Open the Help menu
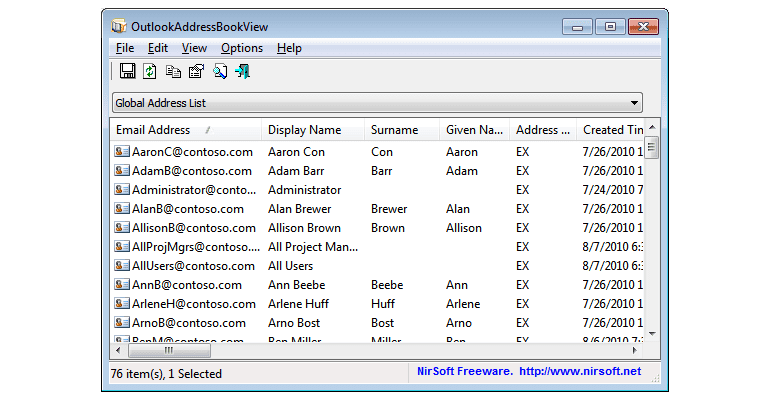The image size is (770, 400). click(x=289, y=48)
